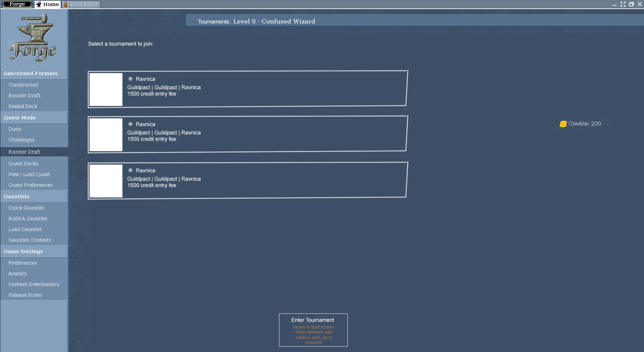Click the gold coins Credits icon
Image resolution: width=644 pixels, height=352 pixels.
coord(563,124)
